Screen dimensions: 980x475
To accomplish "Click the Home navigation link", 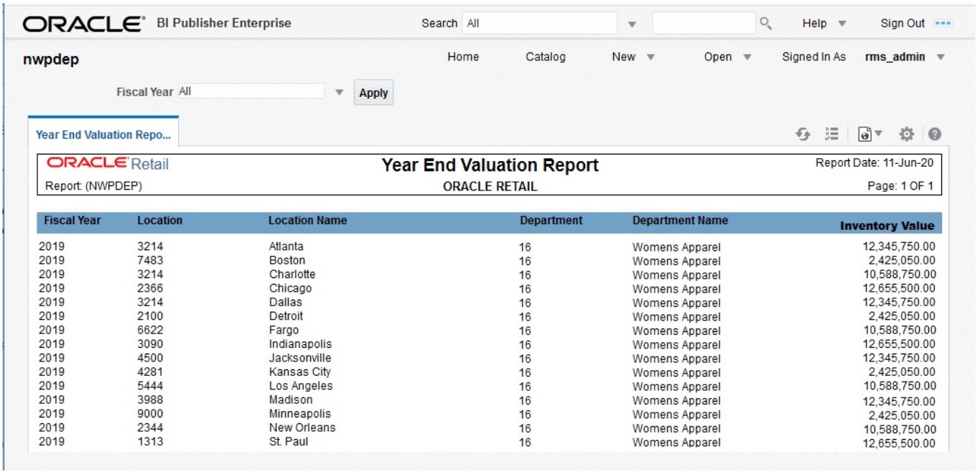I will (x=462, y=55).
